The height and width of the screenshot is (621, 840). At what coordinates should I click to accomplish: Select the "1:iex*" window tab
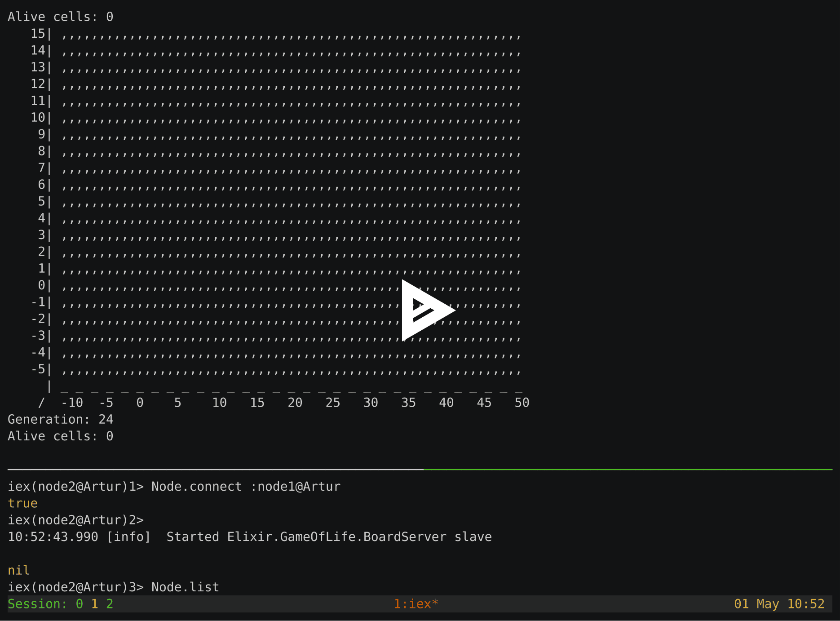416,604
